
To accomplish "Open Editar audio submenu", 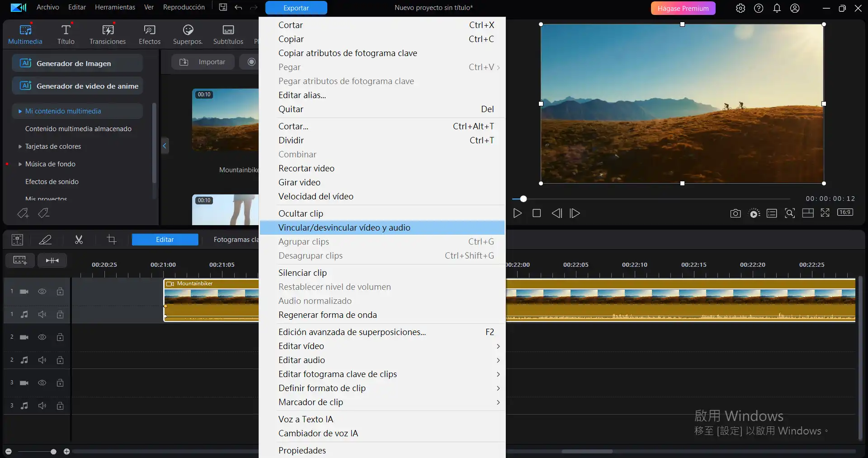I will coord(382,360).
